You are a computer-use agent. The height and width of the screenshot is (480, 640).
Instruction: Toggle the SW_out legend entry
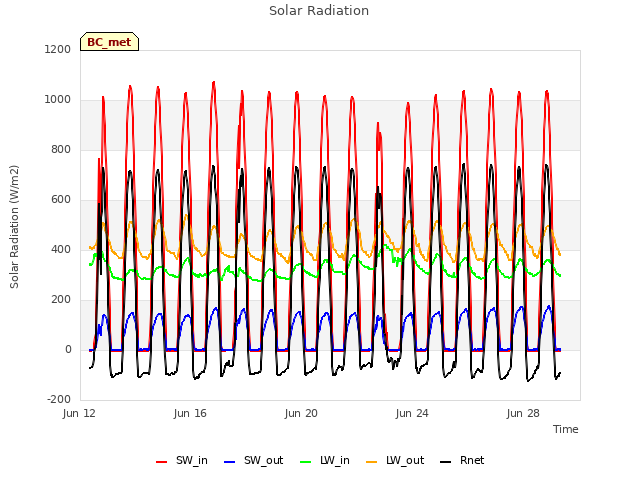click(253, 460)
